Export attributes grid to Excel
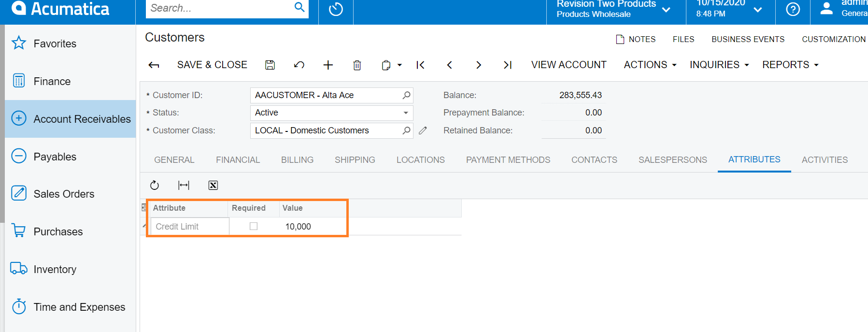Image resolution: width=868 pixels, height=332 pixels. pyautogui.click(x=213, y=185)
